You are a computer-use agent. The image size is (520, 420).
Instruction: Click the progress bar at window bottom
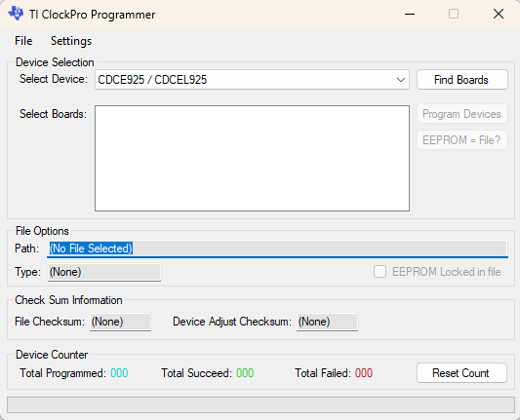pyautogui.click(x=260, y=404)
